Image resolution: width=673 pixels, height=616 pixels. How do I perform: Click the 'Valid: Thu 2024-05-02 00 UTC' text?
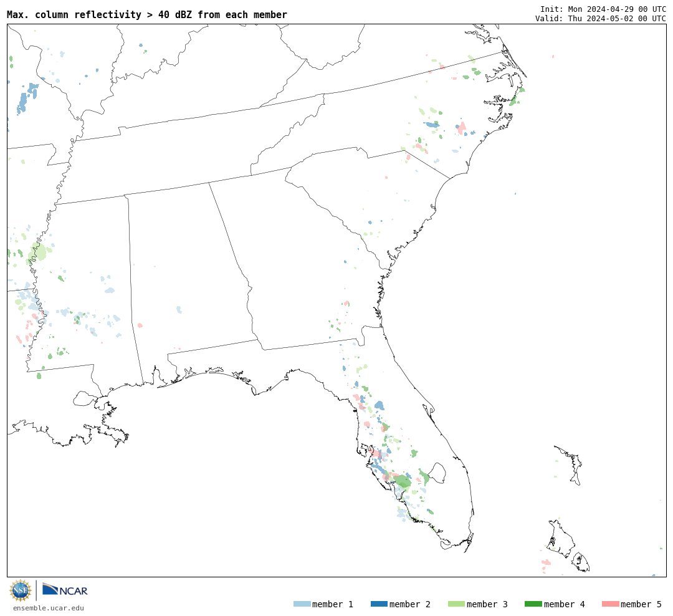tap(601, 19)
